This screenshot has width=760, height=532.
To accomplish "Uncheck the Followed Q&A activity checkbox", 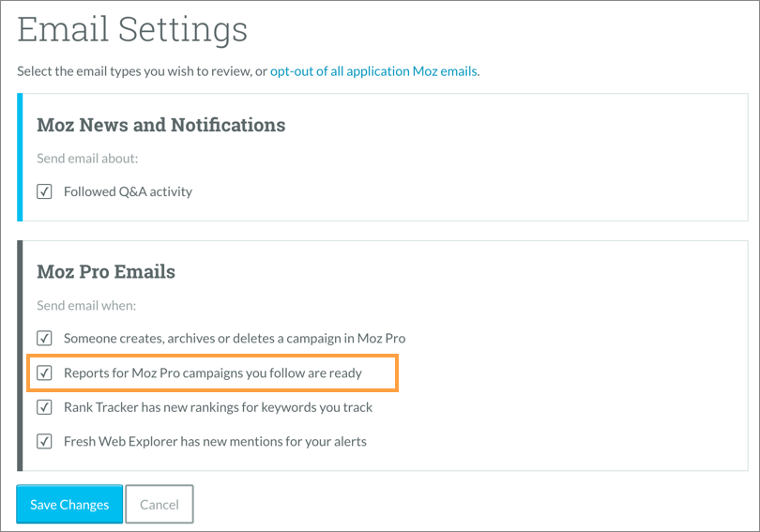I will pyautogui.click(x=44, y=191).
